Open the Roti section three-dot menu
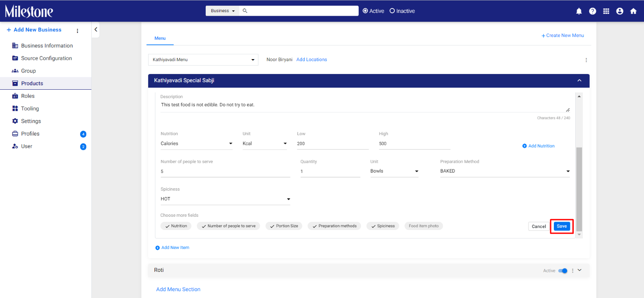The image size is (644, 298). click(572, 271)
